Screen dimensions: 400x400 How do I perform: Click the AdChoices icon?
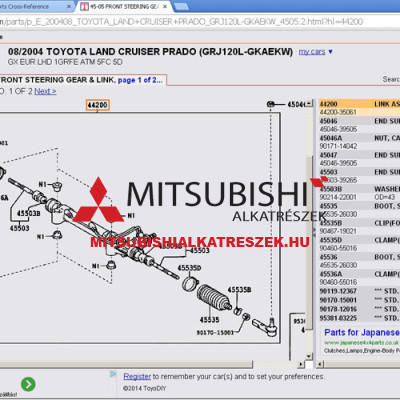tap(113, 374)
